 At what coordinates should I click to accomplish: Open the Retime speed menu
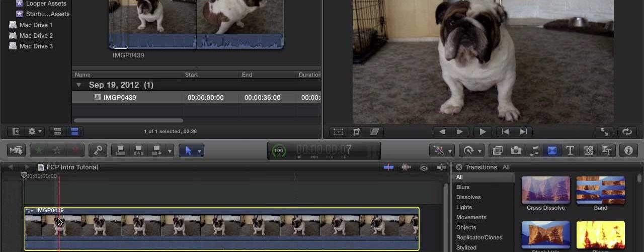(471, 150)
